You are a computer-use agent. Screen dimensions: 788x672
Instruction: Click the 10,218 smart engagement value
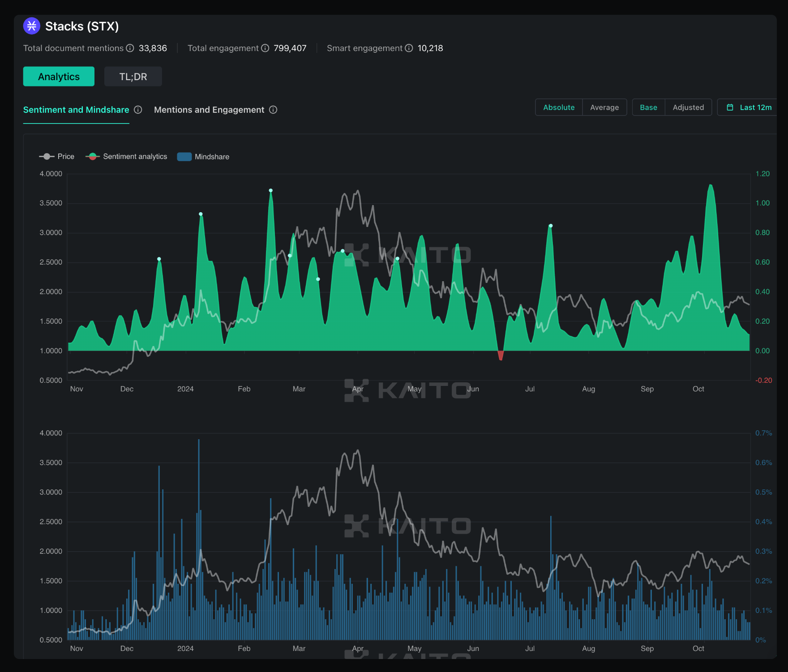coord(430,48)
